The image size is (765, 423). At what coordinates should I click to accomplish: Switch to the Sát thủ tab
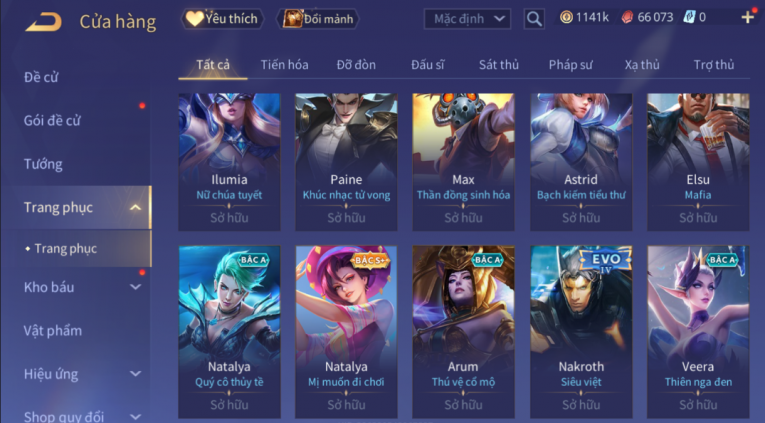coord(499,64)
